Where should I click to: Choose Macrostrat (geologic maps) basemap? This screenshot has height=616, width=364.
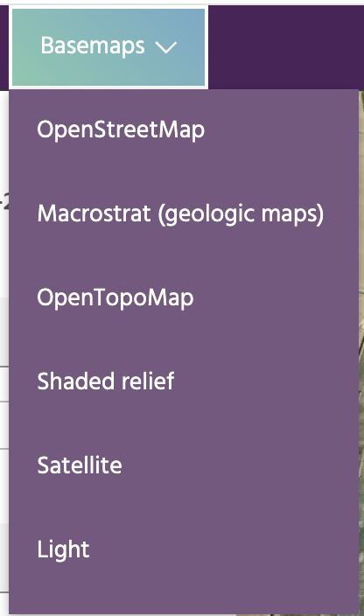click(x=184, y=214)
